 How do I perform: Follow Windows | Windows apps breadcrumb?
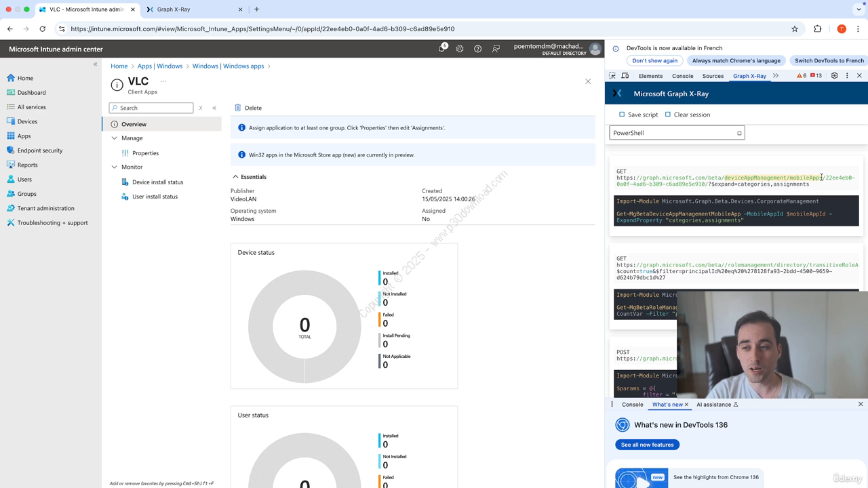[x=228, y=66]
